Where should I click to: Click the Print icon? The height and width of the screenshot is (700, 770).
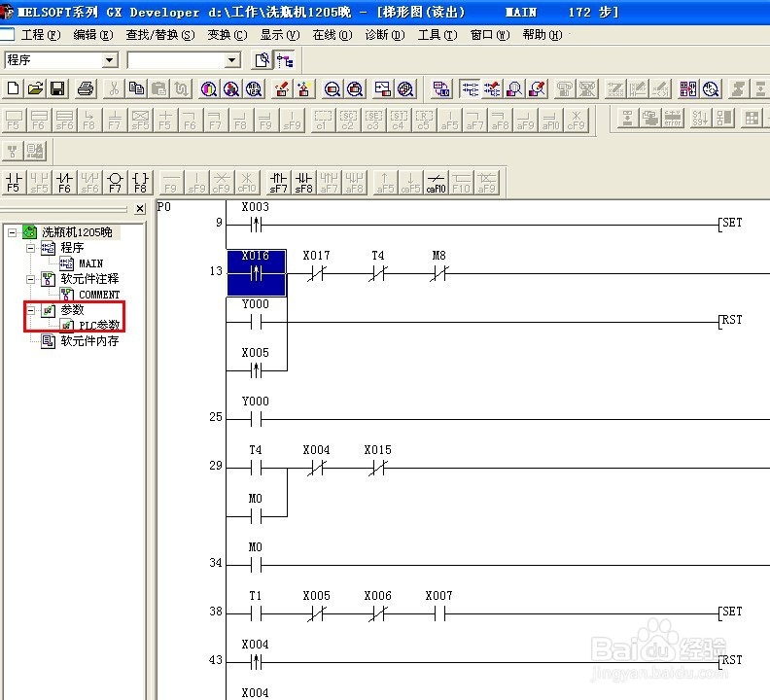[x=86, y=88]
